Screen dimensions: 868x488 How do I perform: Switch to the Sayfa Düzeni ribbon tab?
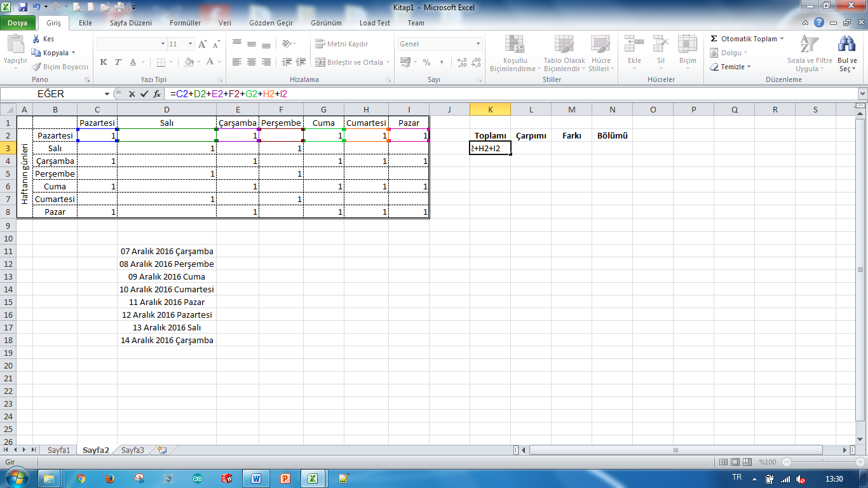coord(131,23)
